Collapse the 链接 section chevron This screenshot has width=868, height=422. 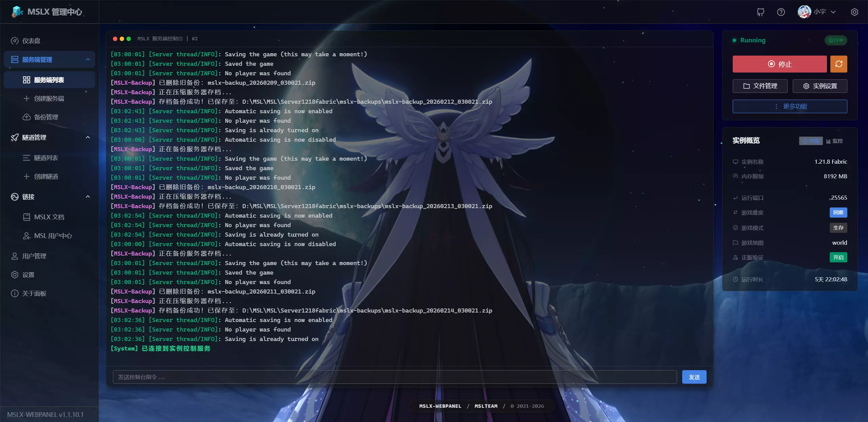[88, 197]
